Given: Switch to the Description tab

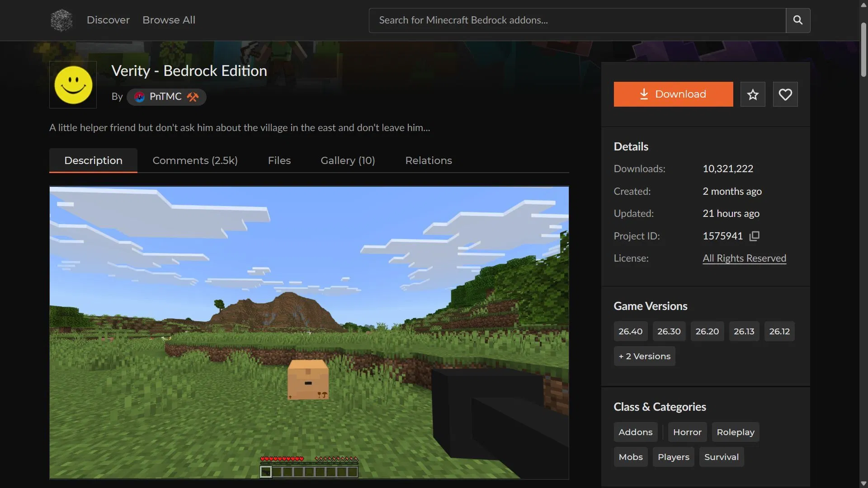Looking at the screenshot, I should 93,160.
